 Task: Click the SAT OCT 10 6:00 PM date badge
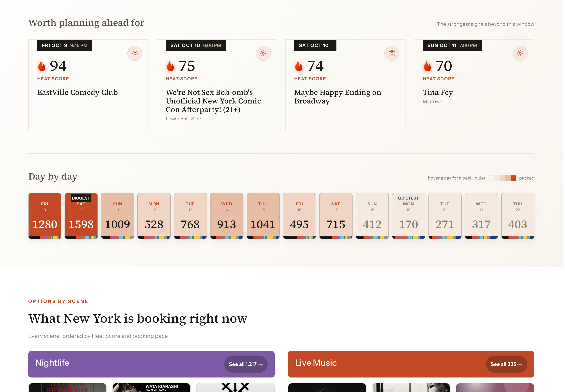(196, 45)
